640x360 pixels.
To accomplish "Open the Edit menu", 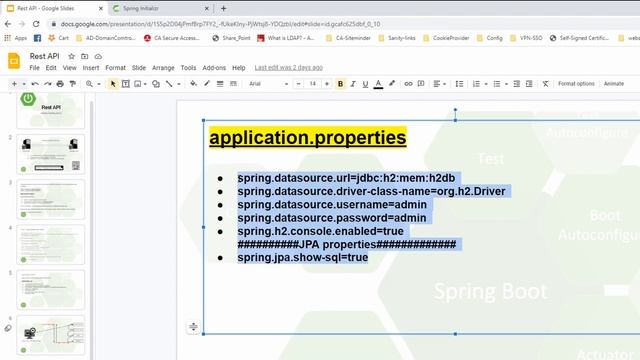I will 51,68.
